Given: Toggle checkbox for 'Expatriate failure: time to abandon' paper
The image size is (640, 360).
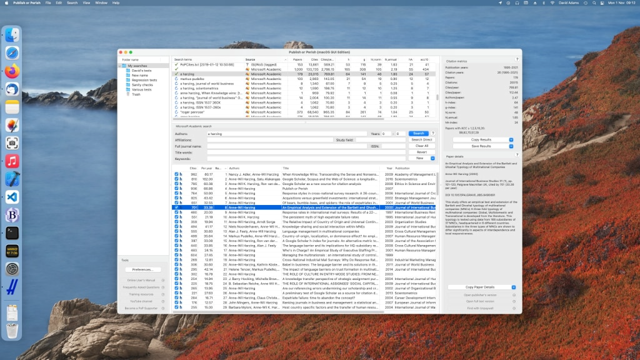Looking at the screenshot, I should point(176,298).
